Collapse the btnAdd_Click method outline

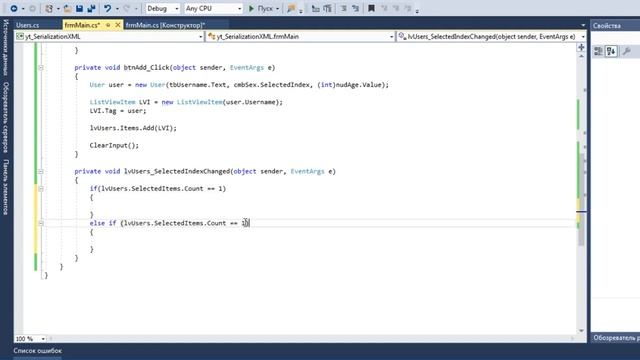point(41,68)
